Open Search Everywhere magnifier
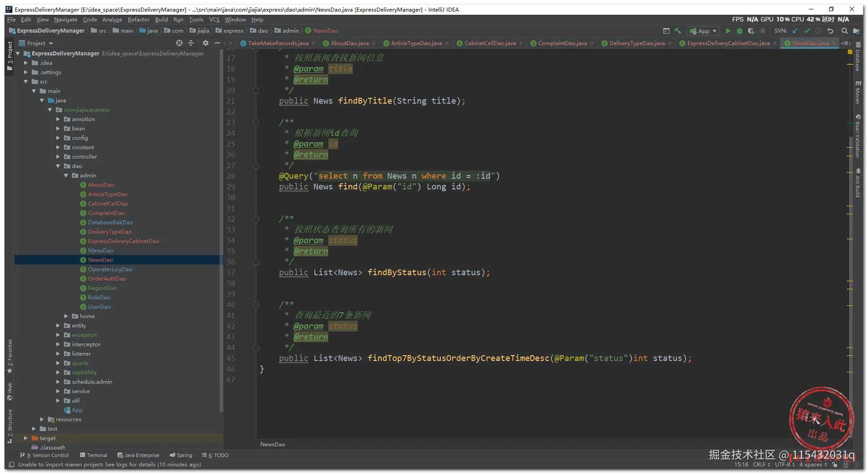Viewport: 868px width, 474px height. click(844, 31)
